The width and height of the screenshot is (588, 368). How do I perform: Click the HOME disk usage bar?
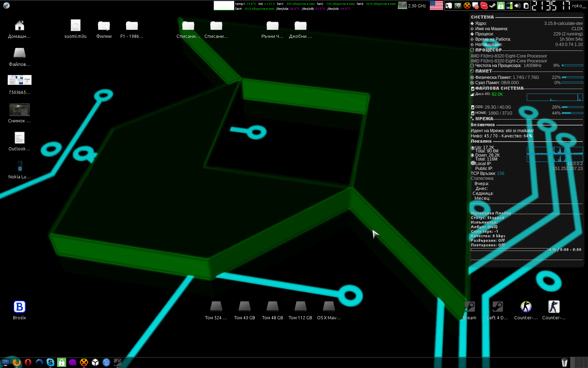click(572, 113)
